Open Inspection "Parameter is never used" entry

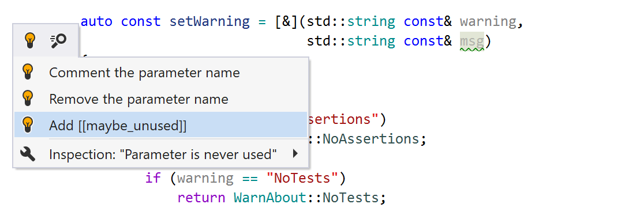161,154
